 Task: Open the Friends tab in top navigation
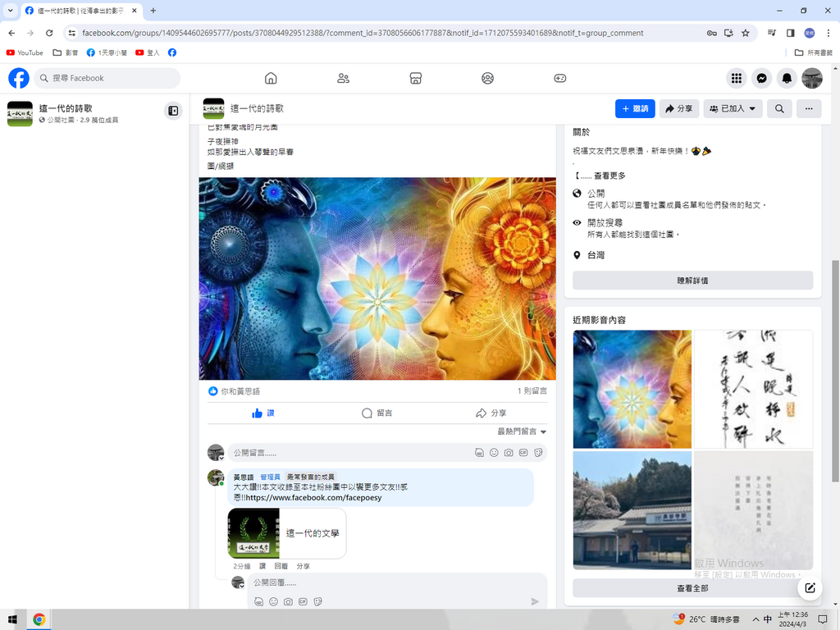[x=343, y=78]
